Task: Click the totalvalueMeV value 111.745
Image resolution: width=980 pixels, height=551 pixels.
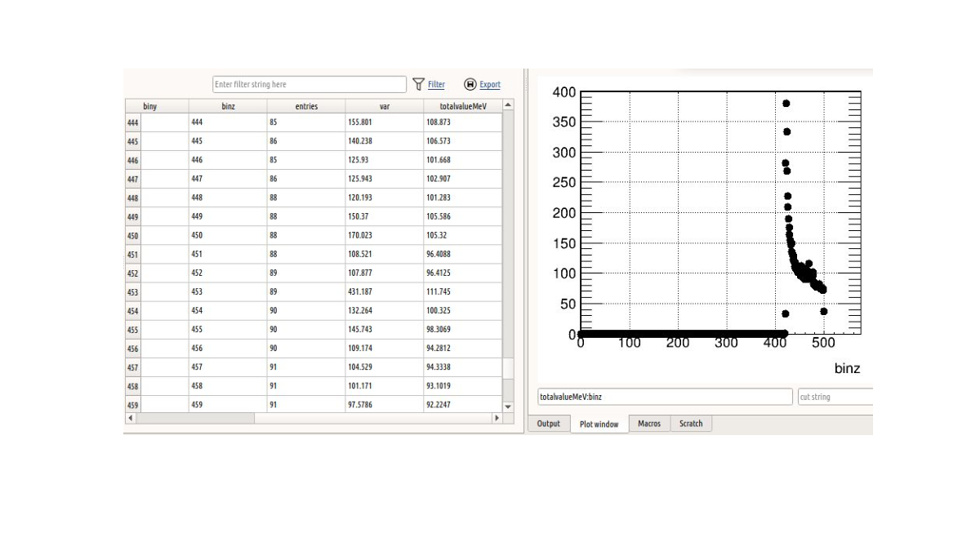Action: coord(463,291)
